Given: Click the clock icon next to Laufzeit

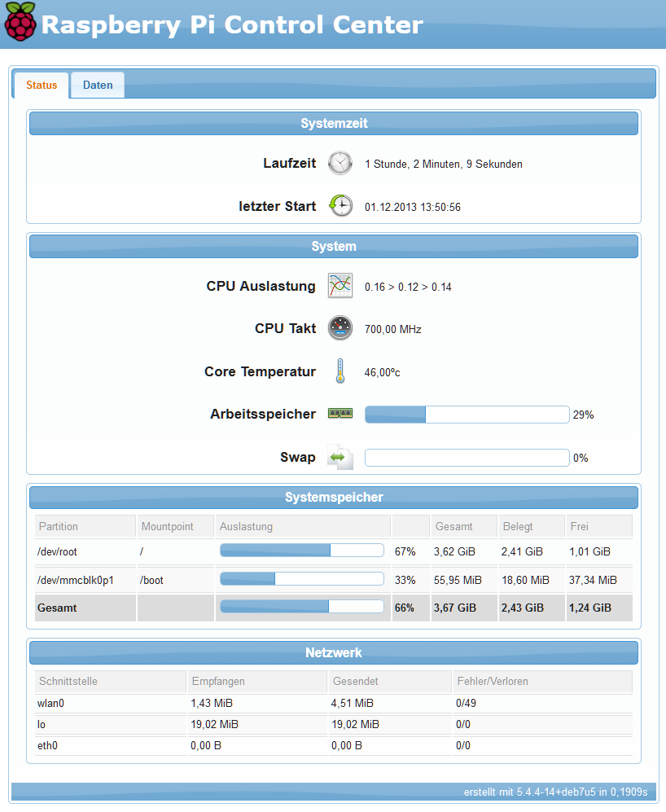Looking at the screenshot, I should point(340,163).
